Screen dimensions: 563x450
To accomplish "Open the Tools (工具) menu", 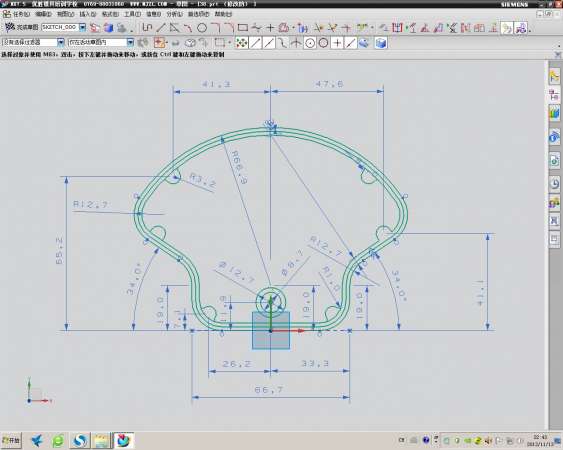I will (132, 14).
